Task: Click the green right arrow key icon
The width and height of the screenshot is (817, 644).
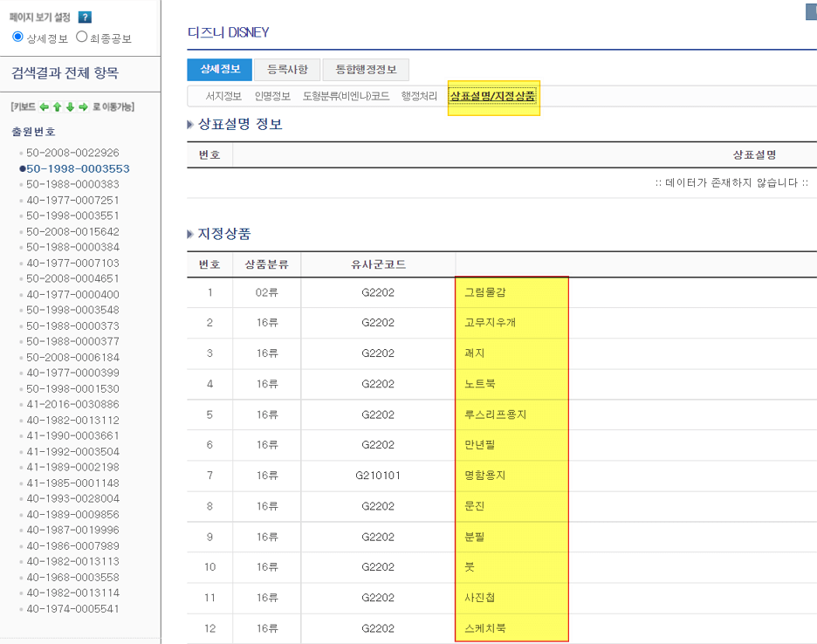Action: (x=84, y=106)
